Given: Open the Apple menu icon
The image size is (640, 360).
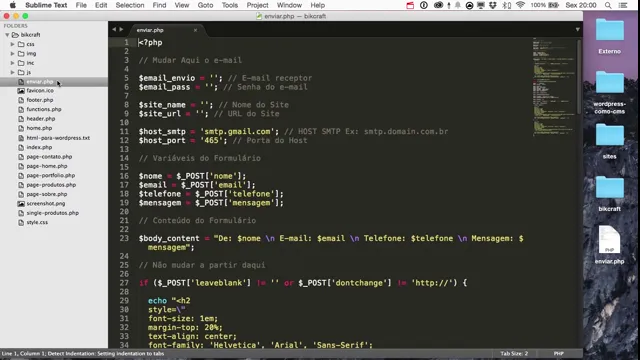Looking at the screenshot, I should tap(13, 5).
